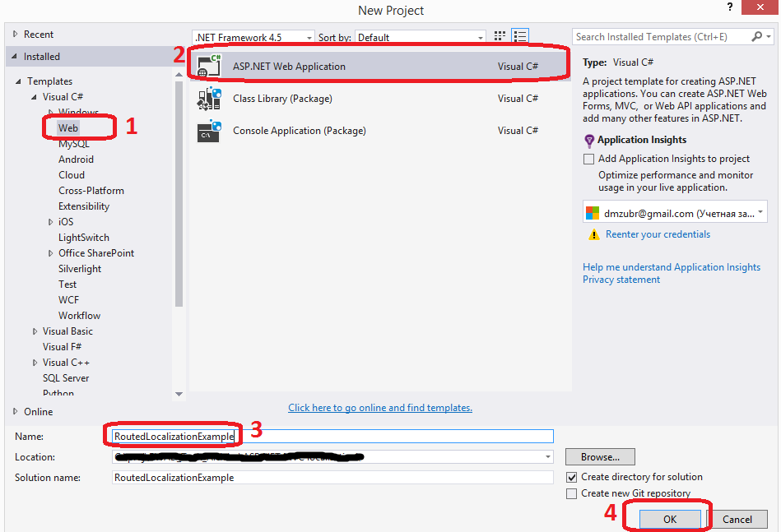The height and width of the screenshot is (532, 781).
Task: Click the Console Application (Package) template icon
Action: pyautogui.click(x=209, y=131)
